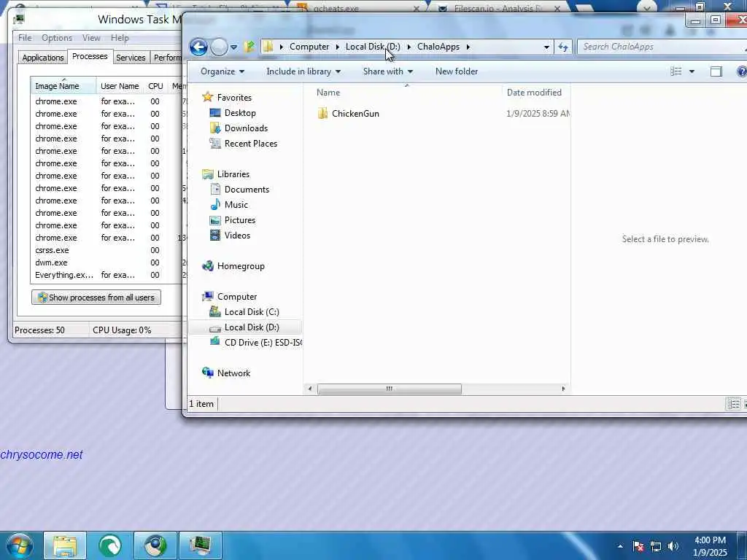Expand the arrow after ChaloApps breadcrumb
The height and width of the screenshot is (560, 747).
point(468,47)
